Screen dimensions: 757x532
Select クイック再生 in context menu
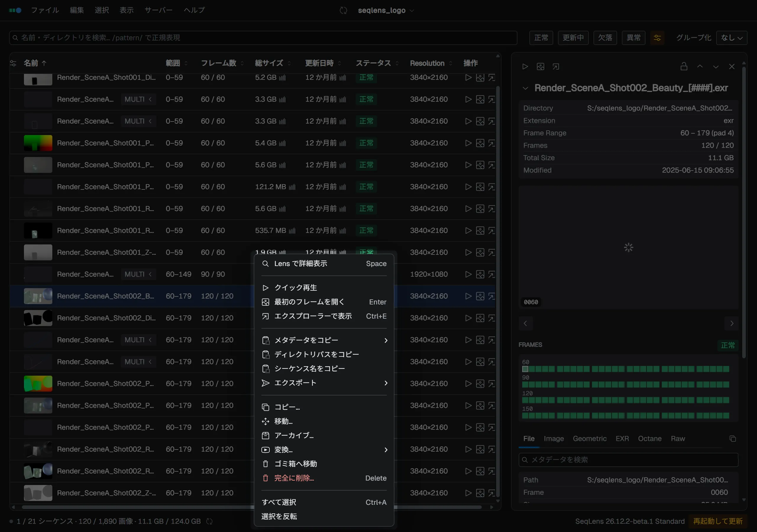click(x=324, y=288)
